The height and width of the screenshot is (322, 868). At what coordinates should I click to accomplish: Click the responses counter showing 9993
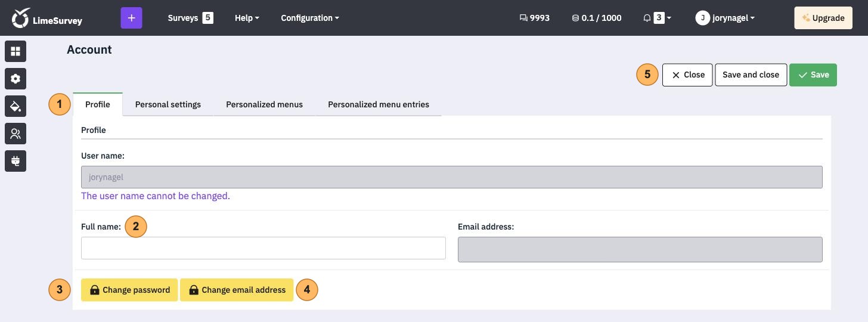[535, 18]
